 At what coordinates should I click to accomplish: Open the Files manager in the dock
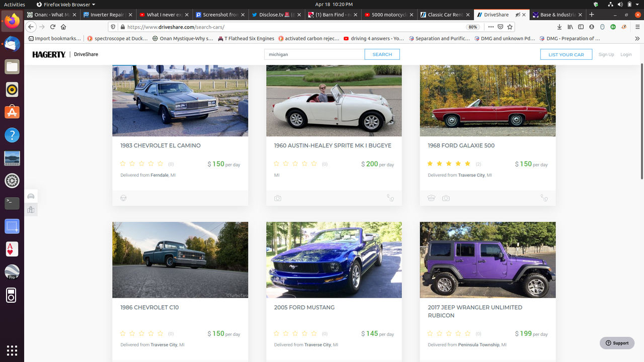pos(12,66)
